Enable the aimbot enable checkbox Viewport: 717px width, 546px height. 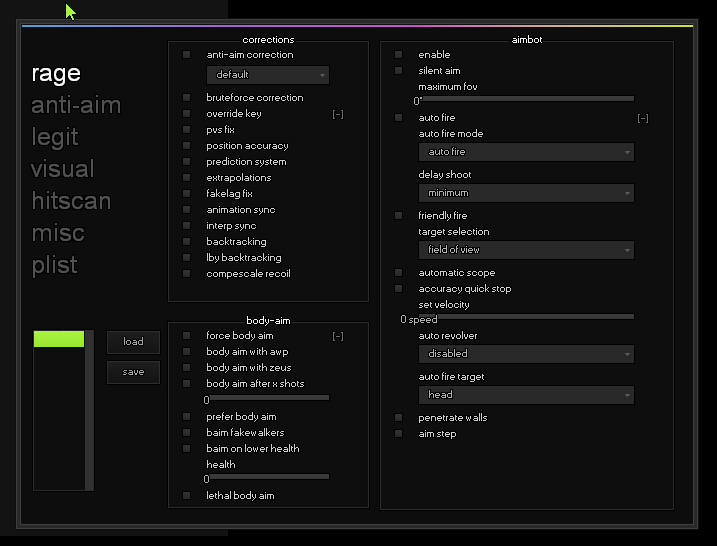click(399, 55)
